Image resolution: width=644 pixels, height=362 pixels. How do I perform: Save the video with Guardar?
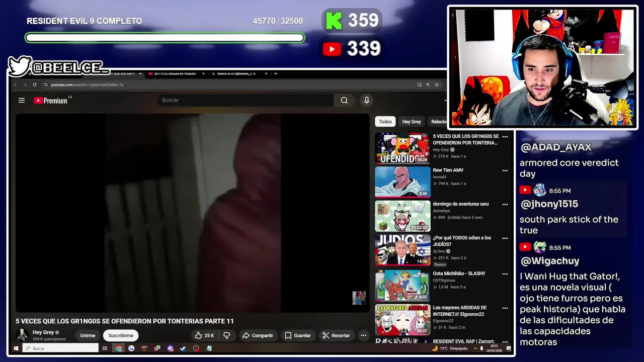tap(298, 335)
